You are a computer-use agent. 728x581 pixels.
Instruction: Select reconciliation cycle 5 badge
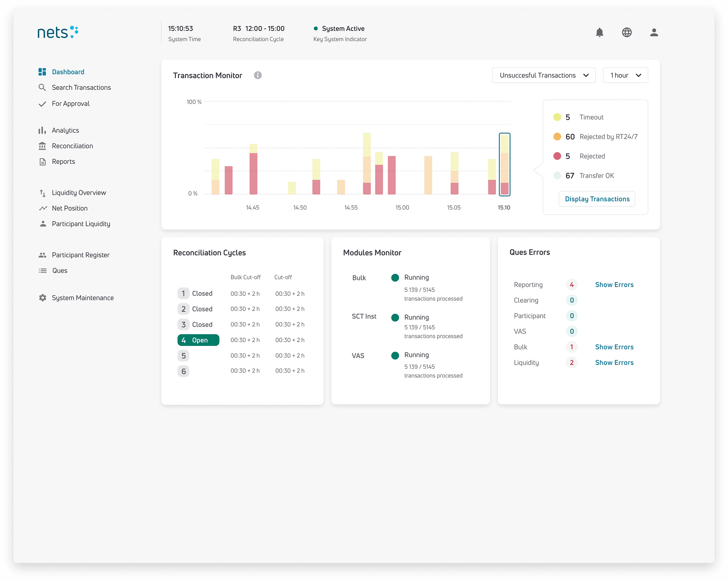pyautogui.click(x=183, y=356)
